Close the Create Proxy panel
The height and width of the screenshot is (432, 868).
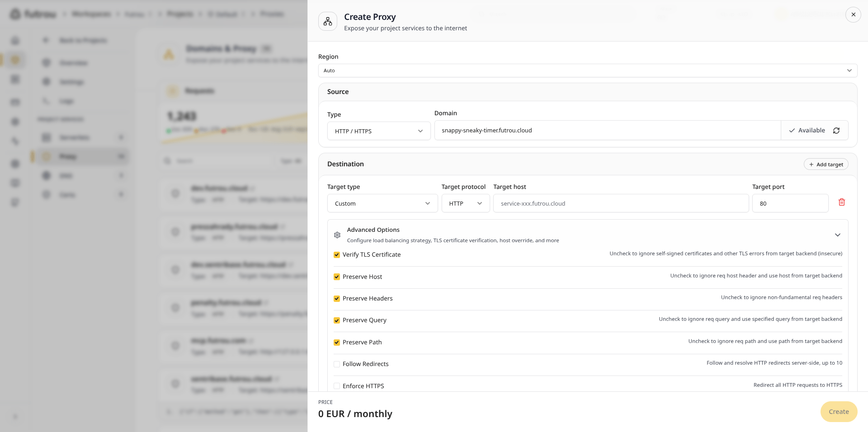pyautogui.click(x=853, y=14)
